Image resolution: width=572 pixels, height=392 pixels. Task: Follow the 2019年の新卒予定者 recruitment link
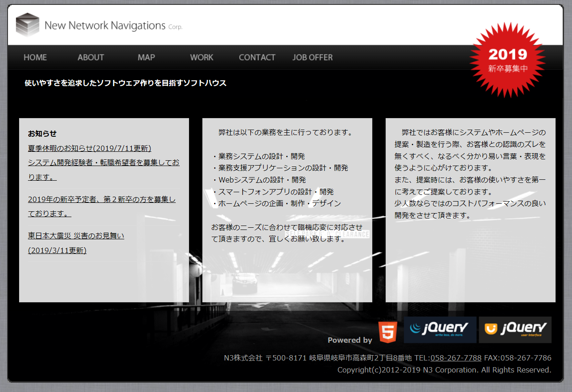[102, 200]
